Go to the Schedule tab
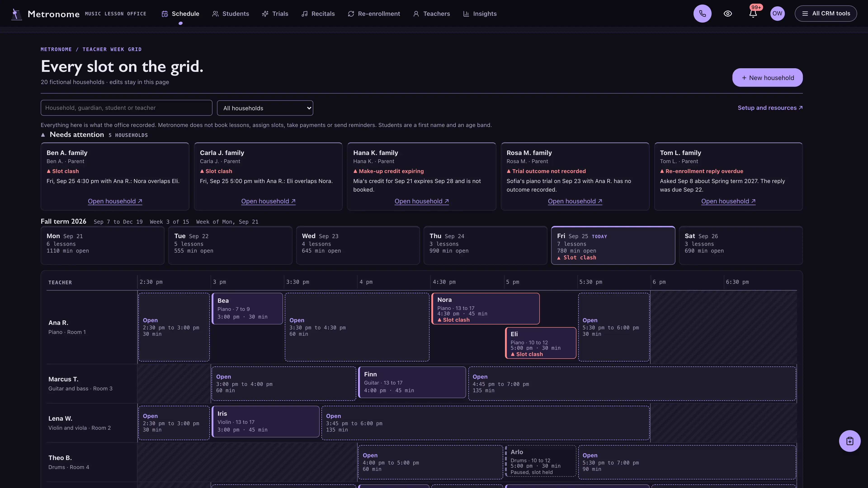868x488 pixels. pyautogui.click(x=181, y=14)
